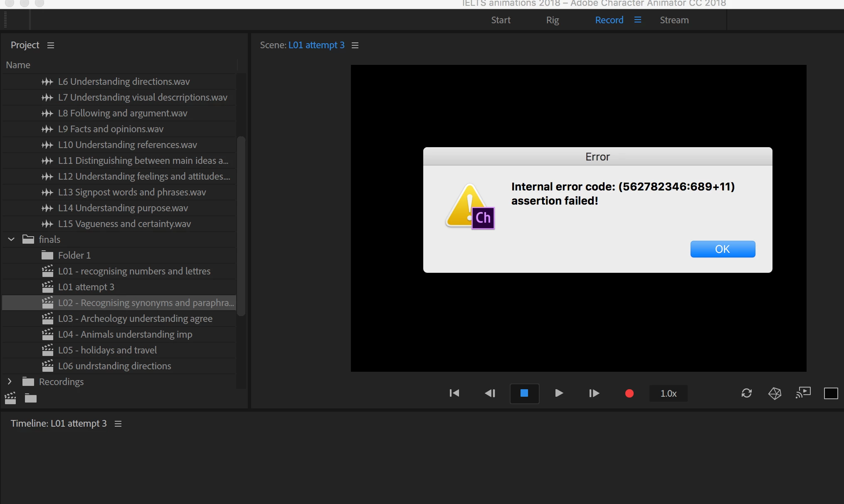Switch to the Rig workspace tab

point(553,20)
